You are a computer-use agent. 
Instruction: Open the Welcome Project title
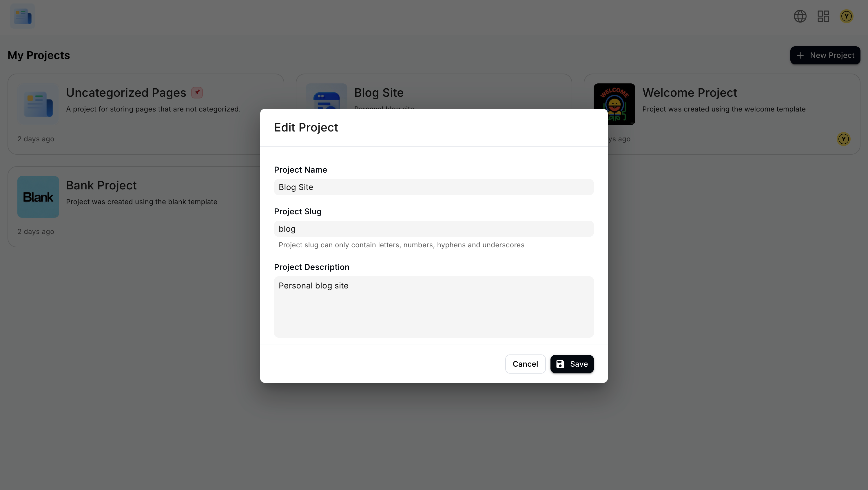click(x=690, y=93)
